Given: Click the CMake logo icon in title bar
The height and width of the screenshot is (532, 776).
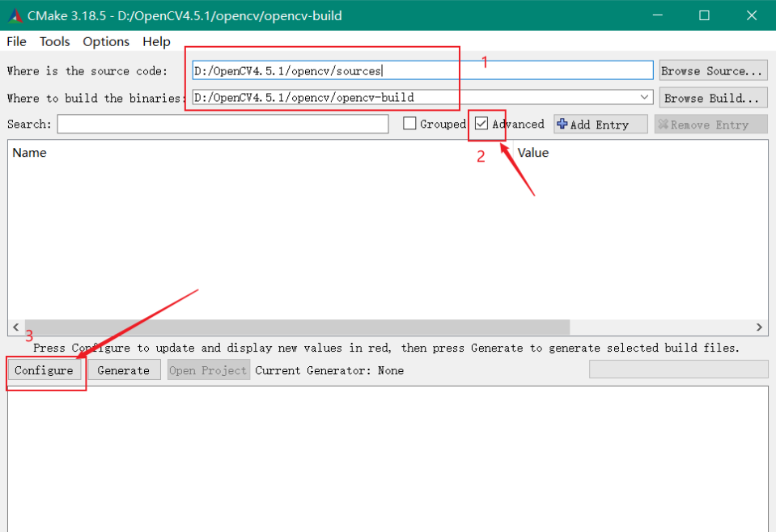Looking at the screenshot, I should coord(15,16).
